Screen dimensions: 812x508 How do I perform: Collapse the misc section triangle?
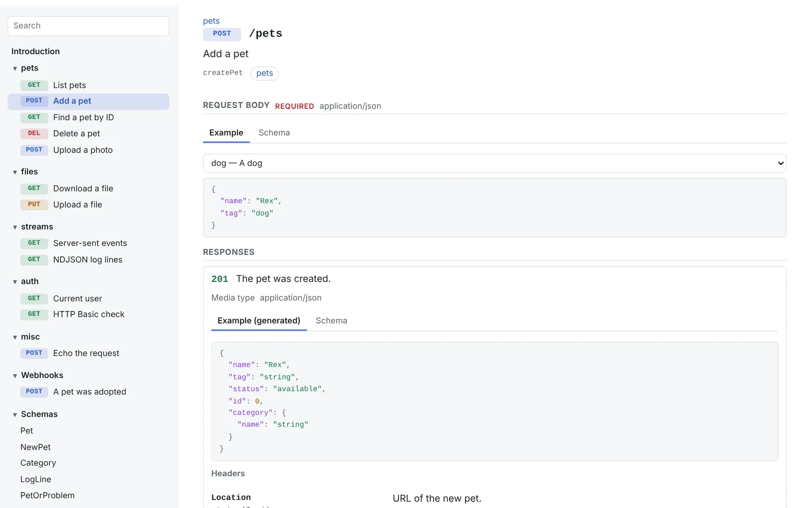pos(15,337)
